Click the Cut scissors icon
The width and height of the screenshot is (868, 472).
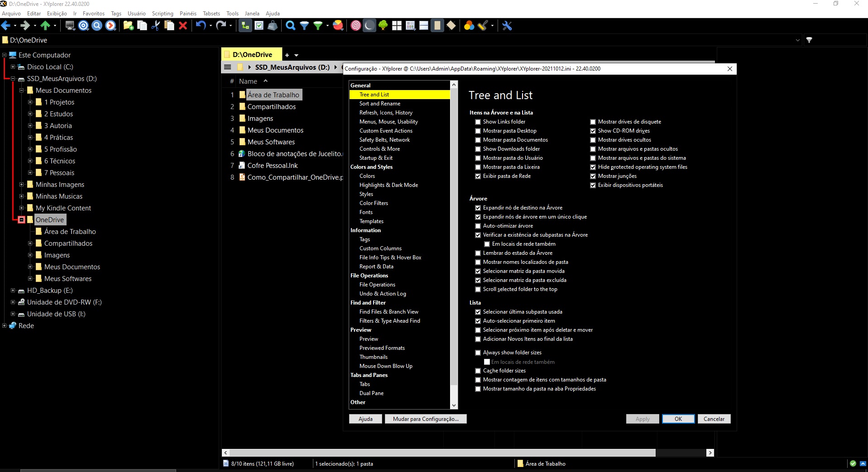point(155,26)
